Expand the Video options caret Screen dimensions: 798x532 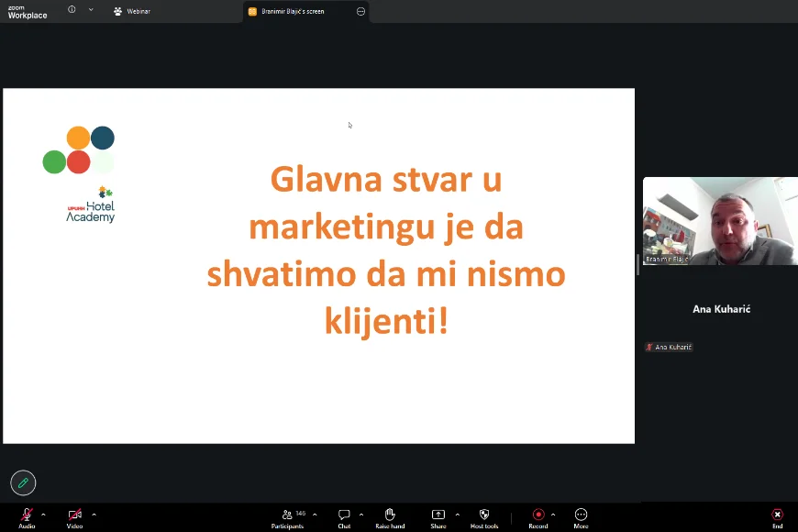[94, 515]
